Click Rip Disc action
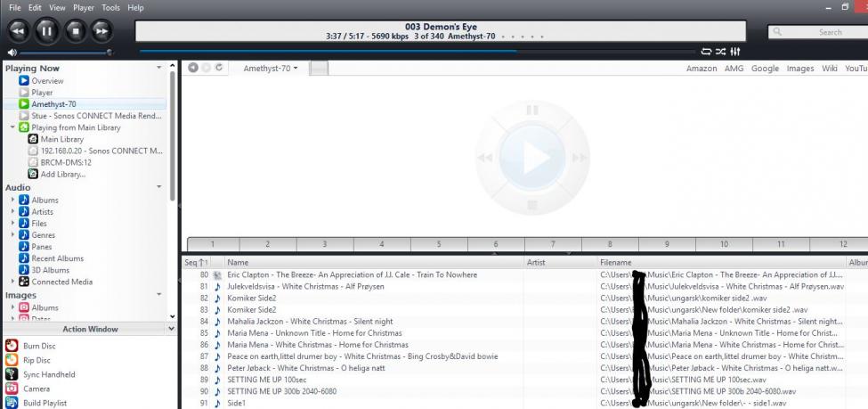The image size is (868, 409). coord(37,360)
